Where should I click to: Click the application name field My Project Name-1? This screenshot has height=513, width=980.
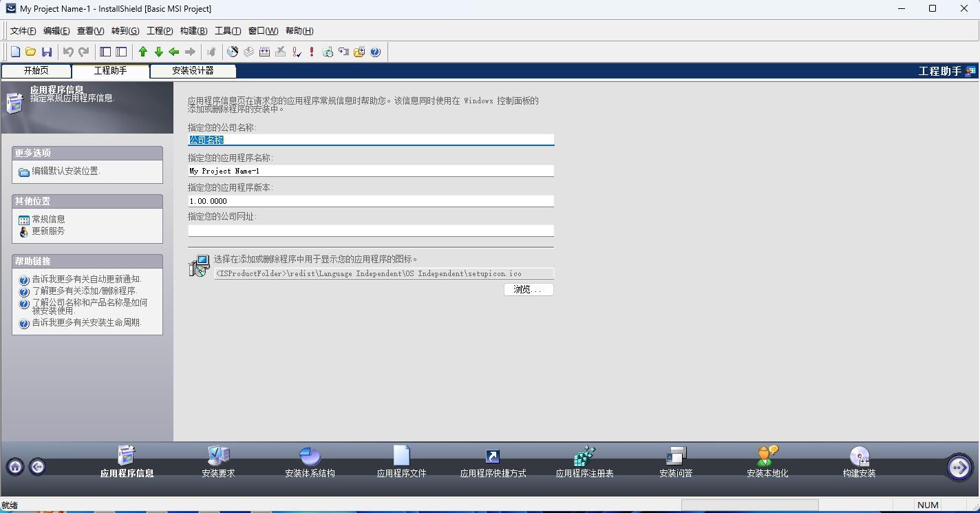[x=371, y=171]
